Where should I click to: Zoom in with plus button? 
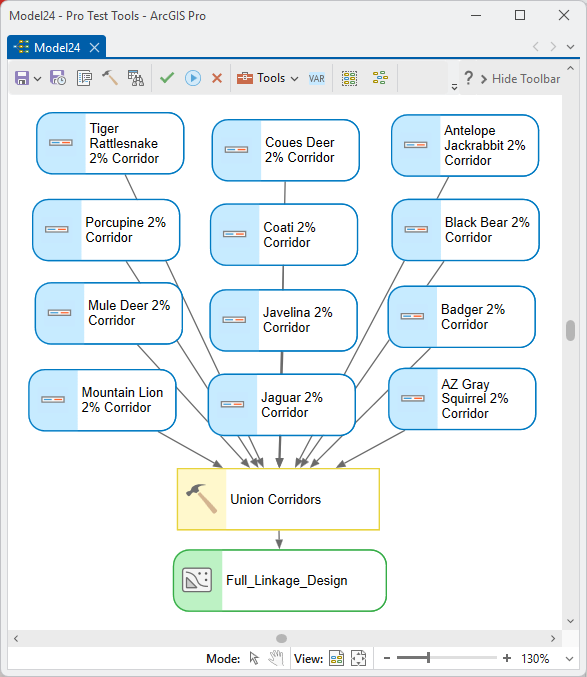pyautogui.click(x=507, y=658)
